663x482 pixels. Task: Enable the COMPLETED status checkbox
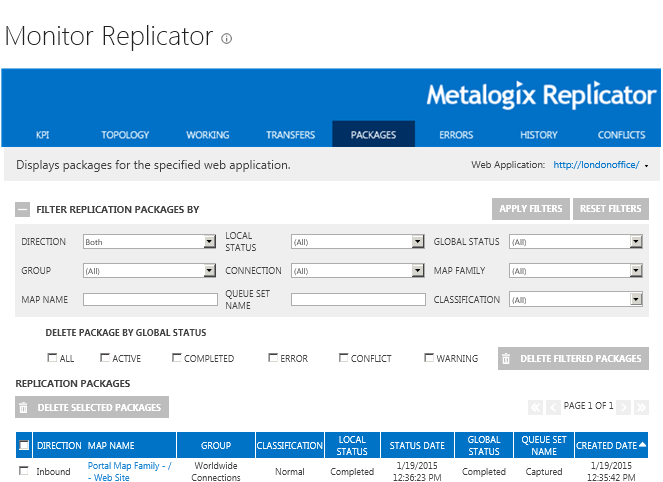point(177,358)
